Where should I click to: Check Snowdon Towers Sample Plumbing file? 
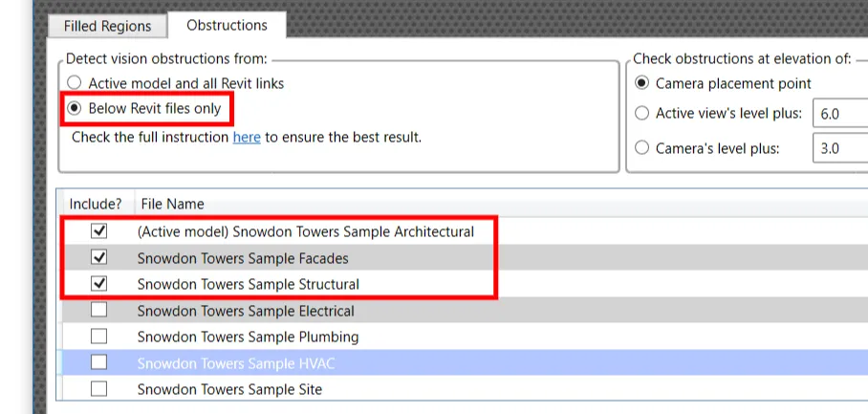point(98,337)
